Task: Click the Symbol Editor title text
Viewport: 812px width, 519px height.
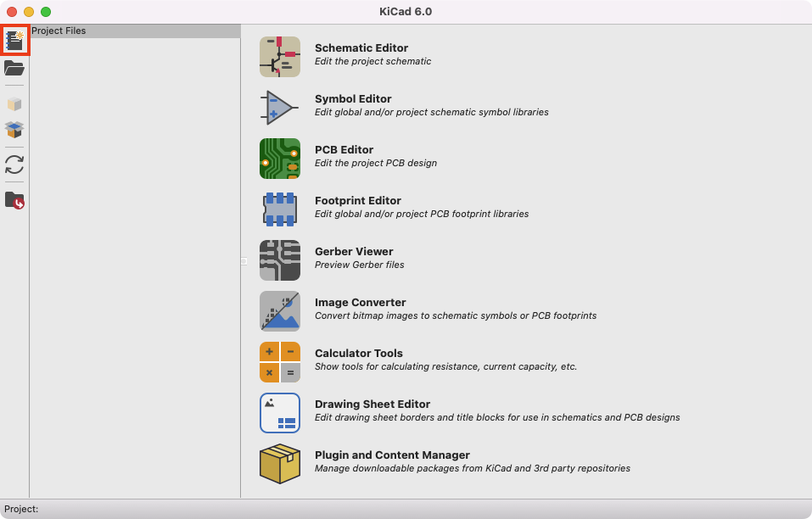Action: (353, 99)
